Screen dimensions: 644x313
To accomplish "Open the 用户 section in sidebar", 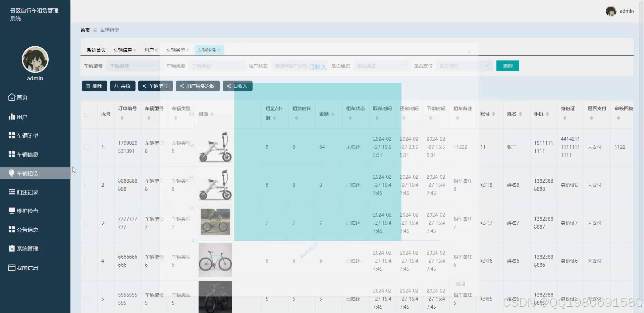I will [22, 117].
